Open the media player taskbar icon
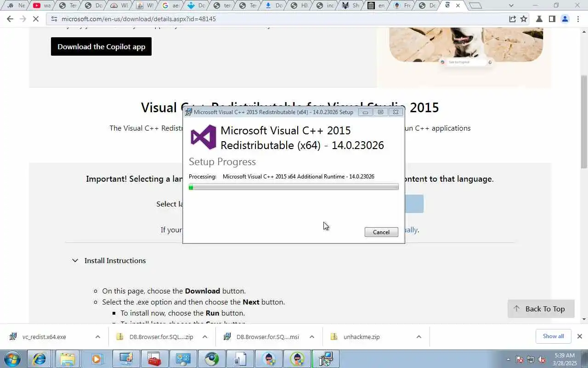588x368 pixels. coord(96,359)
